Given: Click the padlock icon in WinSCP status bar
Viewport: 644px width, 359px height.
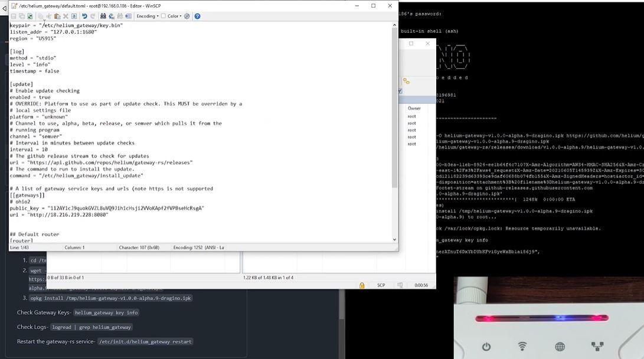Looking at the screenshot, I should click(x=362, y=285).
